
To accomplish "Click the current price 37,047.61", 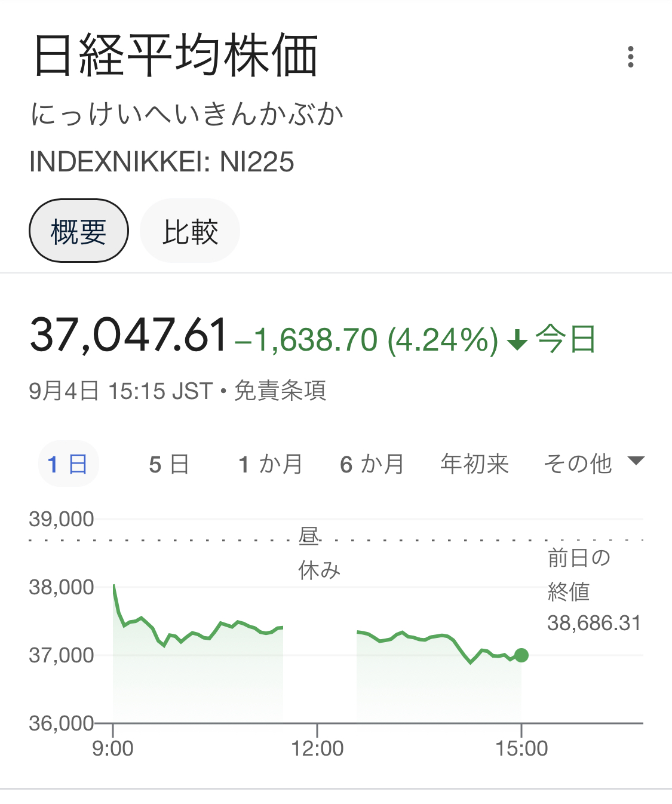I will (x=129, y=335).
